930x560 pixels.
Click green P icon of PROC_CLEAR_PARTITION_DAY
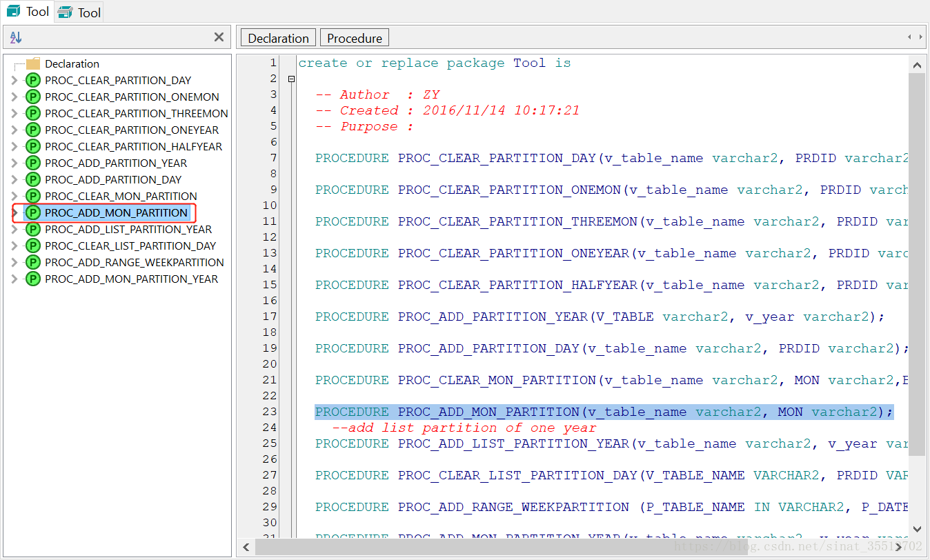tap(32, 80)
